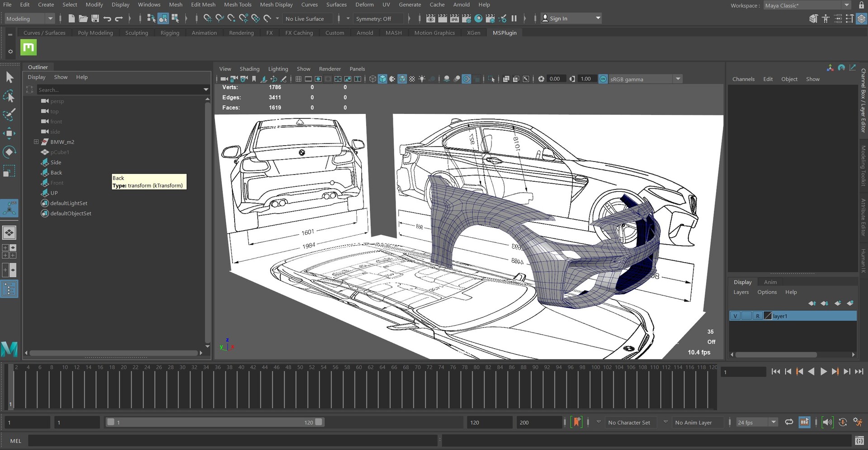Activate the Rotate tool in the toolbox

9,152
